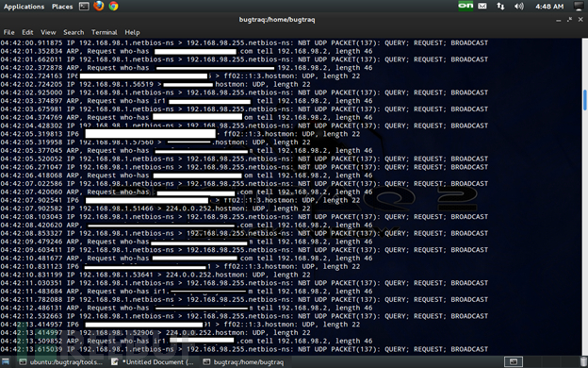Open the user/system icon at panel end
The image size is (588, 368).
coord(580,6)
